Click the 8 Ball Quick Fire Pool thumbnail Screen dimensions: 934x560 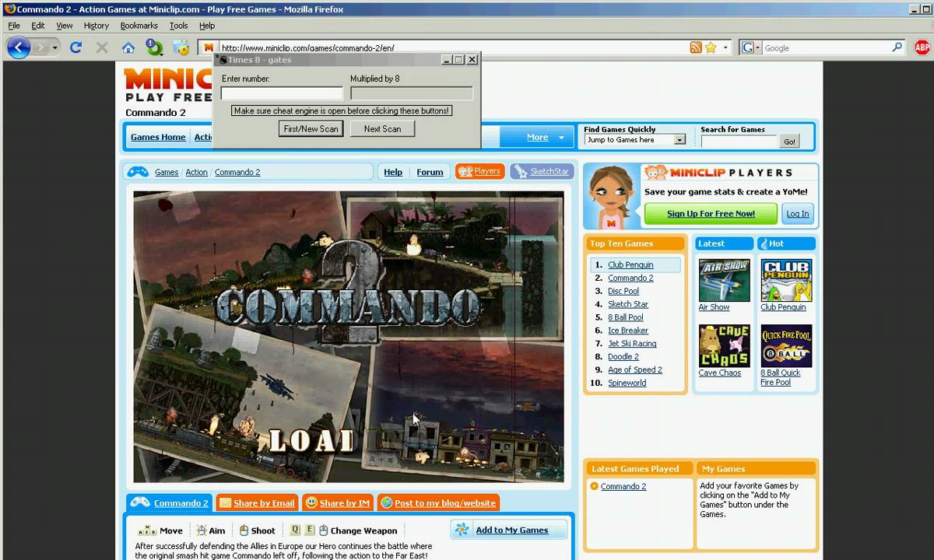pyautogui.click(x=786, y=345)
